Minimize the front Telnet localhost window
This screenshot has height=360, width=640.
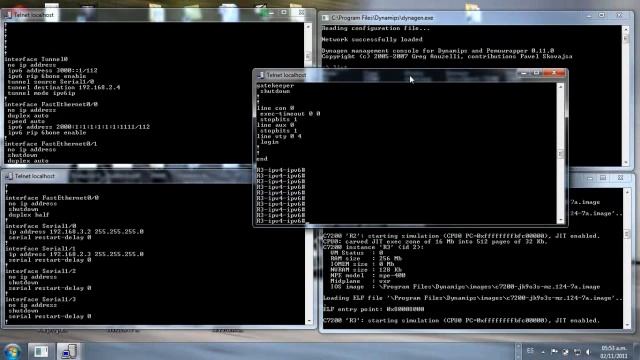coord(524,73)
